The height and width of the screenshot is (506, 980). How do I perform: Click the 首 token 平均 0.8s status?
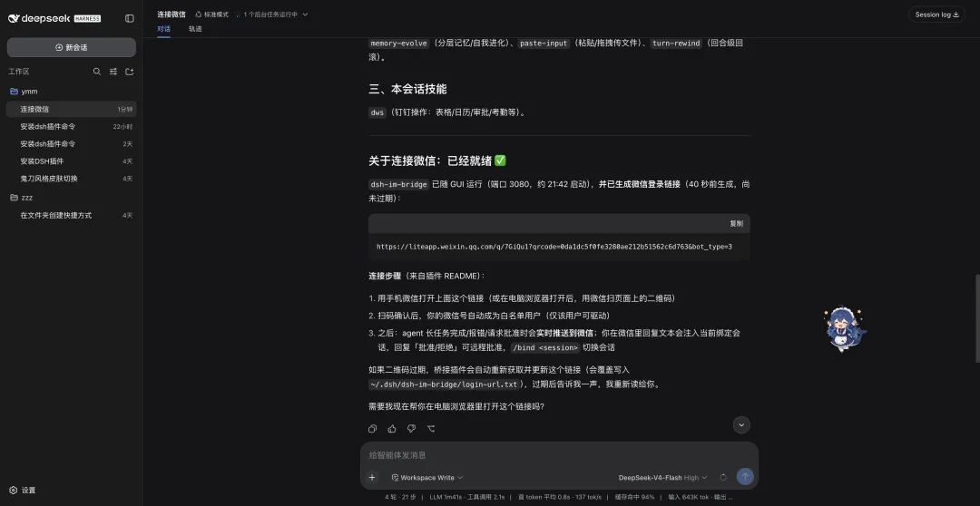pos(559,497)
